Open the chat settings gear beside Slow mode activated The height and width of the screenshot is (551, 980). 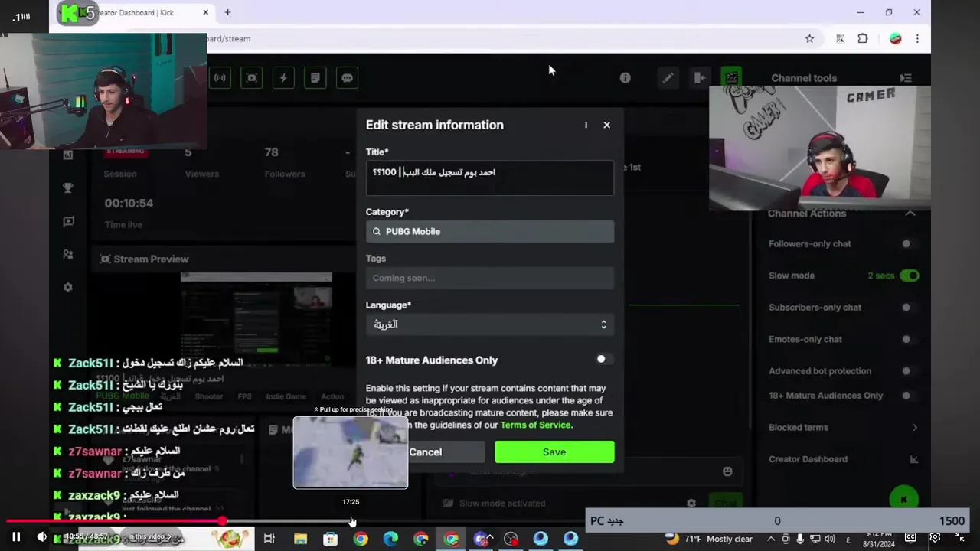click(691, 504)
